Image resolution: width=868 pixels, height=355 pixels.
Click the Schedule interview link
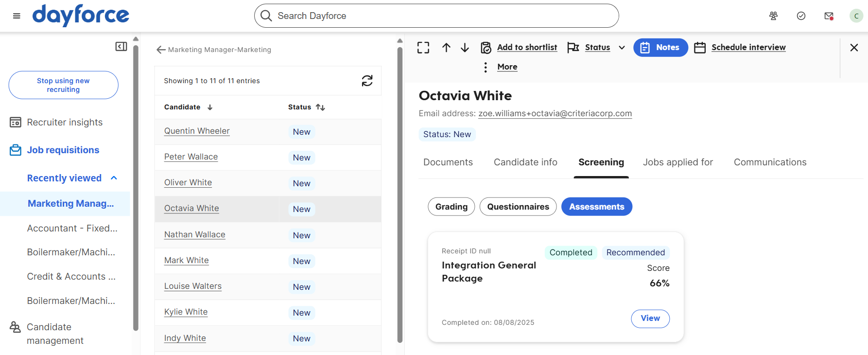pos(748,48)
